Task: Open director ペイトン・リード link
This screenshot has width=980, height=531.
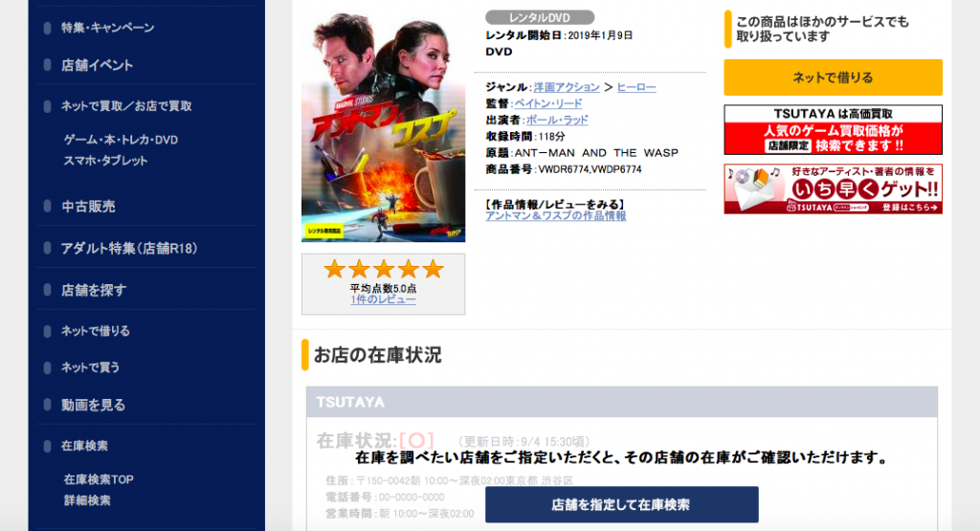Action: 548,103
